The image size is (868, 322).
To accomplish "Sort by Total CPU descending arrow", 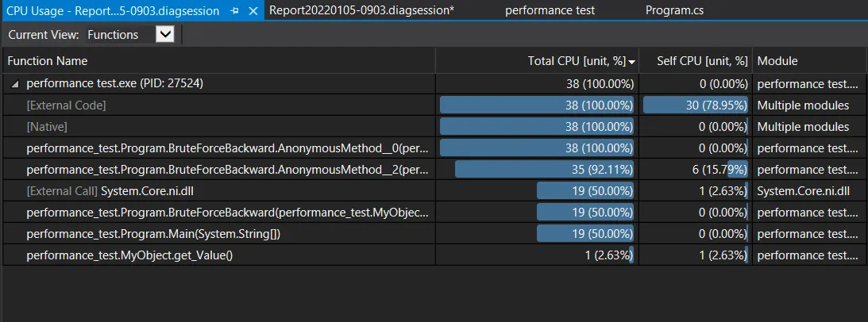I will coord(632,61).
